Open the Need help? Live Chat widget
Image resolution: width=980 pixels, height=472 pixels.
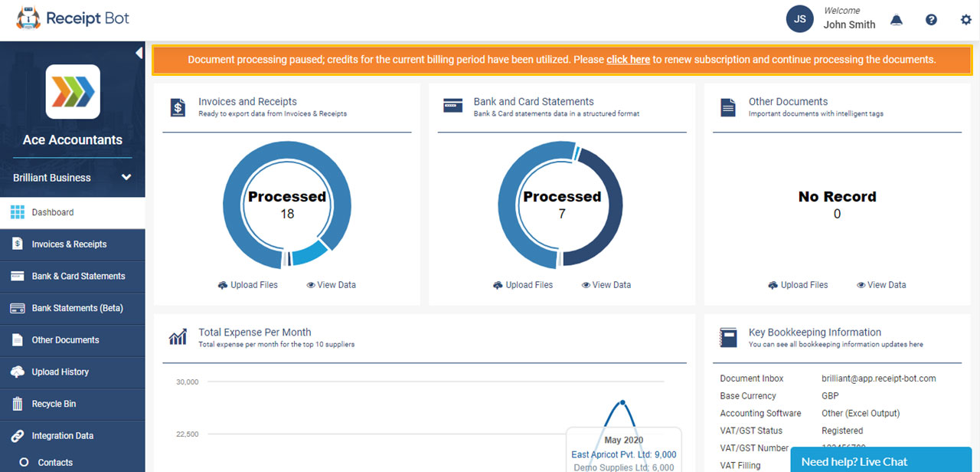pyautogui.click(x=880, y=461)
